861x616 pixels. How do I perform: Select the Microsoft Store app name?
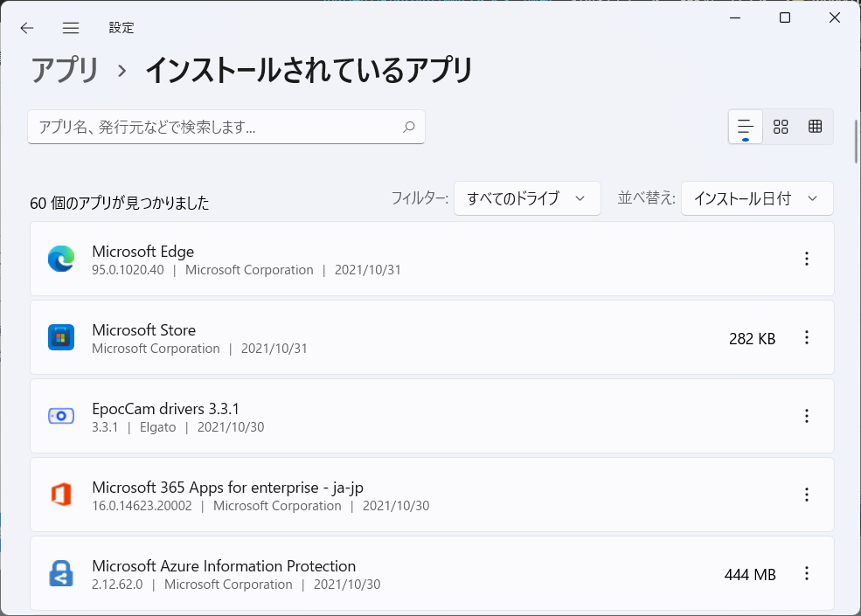144,330
